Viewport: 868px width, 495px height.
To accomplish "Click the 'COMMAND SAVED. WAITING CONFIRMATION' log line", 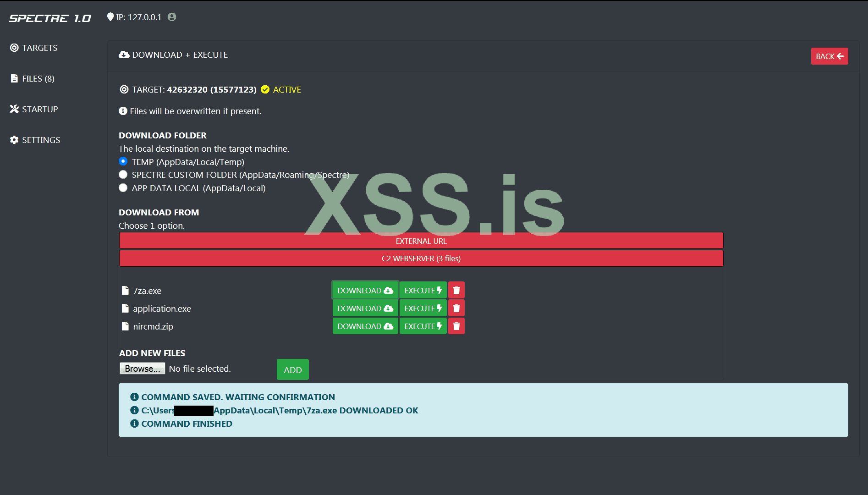I will pyautogui.click(x=238, y=397).
